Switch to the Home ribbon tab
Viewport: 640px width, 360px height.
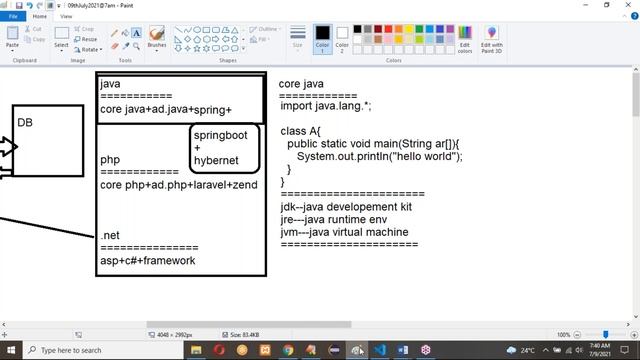coord(40,16)
